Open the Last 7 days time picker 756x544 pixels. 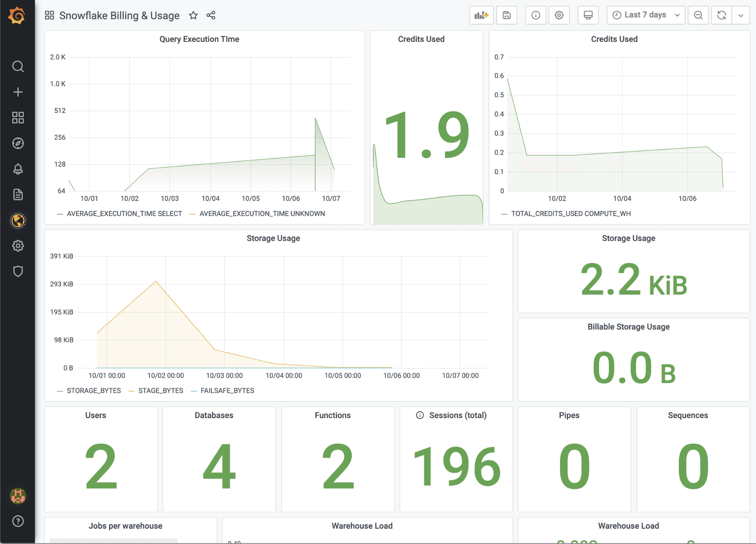[x=646, y=15]
